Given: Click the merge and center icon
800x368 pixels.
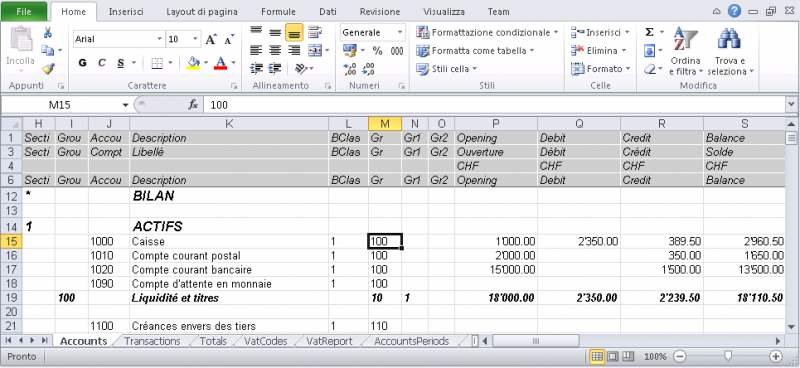Looking at the screenshot, I should coord(315,50).
